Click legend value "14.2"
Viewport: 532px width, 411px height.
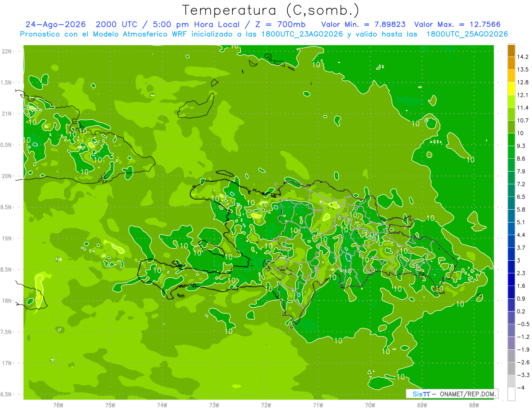[523, 57]
